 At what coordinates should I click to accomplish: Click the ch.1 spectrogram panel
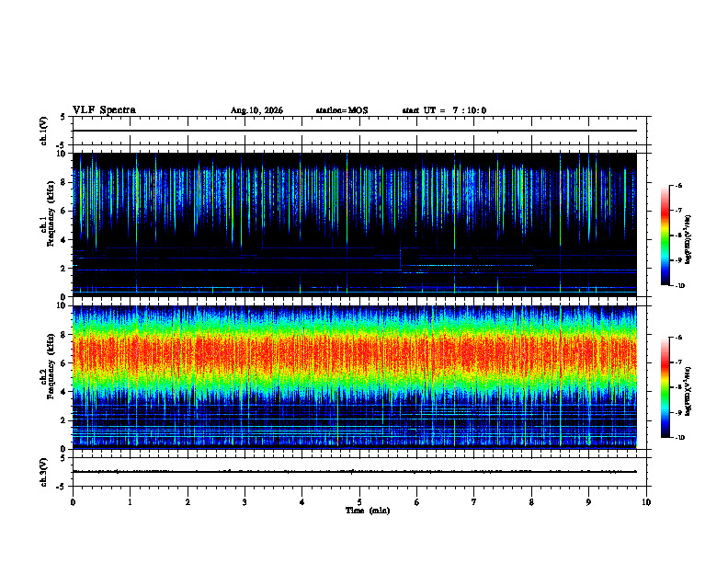[354, 224]
